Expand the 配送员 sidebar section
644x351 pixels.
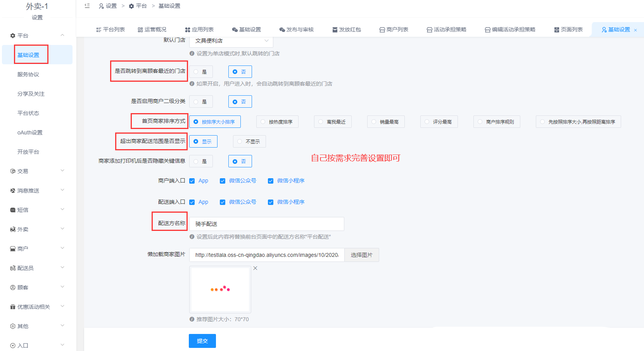pyautogui.click(x=62, y=268)
